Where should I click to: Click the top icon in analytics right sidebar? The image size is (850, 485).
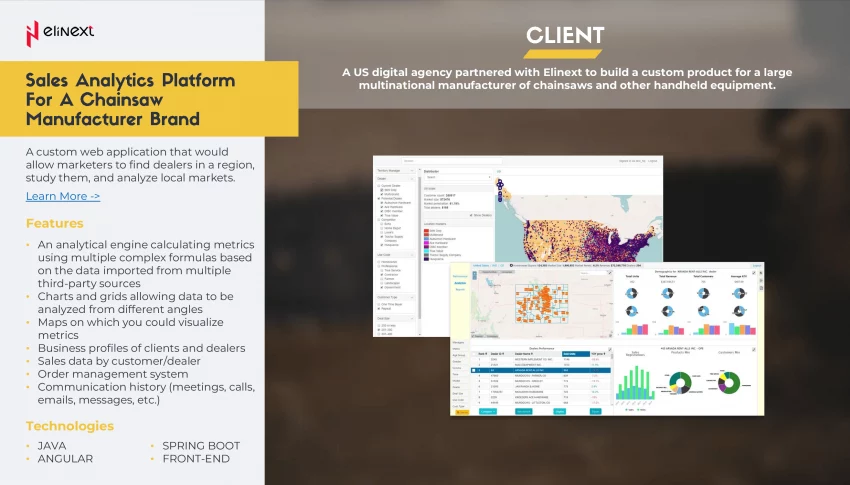point(761,273)
